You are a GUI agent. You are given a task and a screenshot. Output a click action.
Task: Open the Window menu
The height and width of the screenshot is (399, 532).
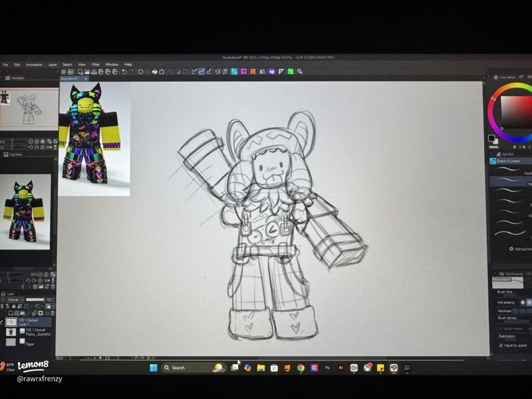(x=112, y=64)
